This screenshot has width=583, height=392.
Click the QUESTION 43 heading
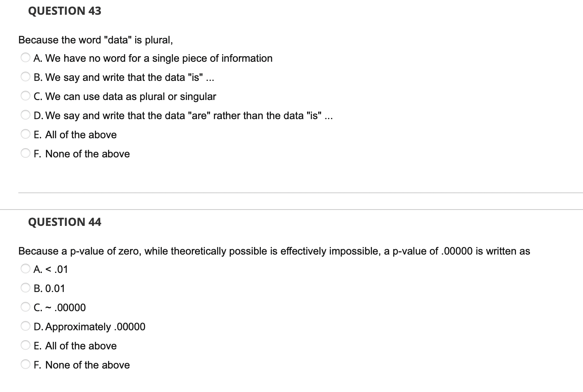65,11
